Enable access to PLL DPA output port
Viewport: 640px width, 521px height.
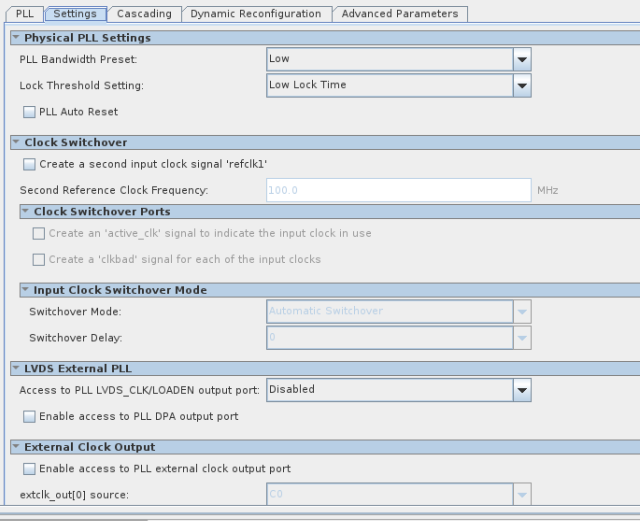point(29,416)
